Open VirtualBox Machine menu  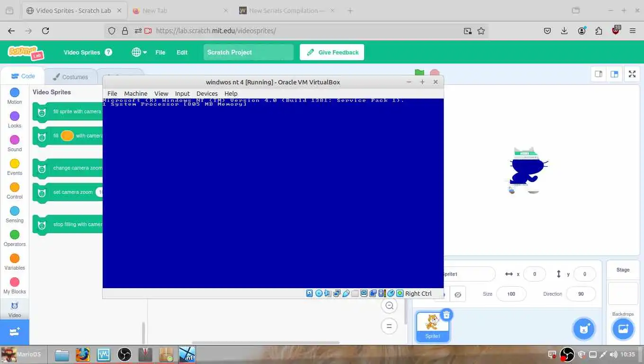point(136,93)
